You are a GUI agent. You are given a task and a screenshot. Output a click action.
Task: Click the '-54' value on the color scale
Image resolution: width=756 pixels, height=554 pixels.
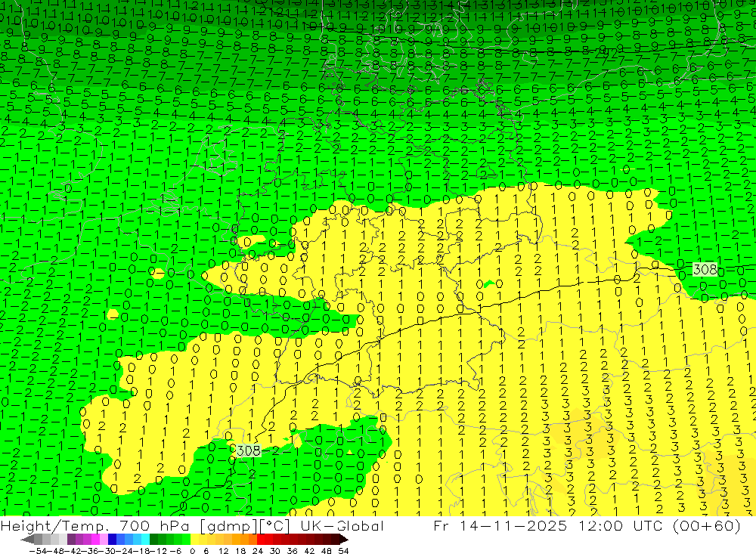click(38, 551)
